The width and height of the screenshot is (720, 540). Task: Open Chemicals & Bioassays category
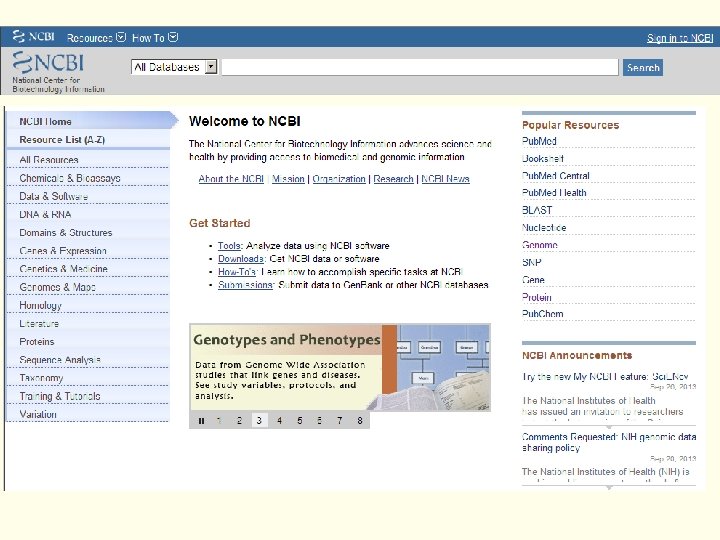(x=70, y=178)
